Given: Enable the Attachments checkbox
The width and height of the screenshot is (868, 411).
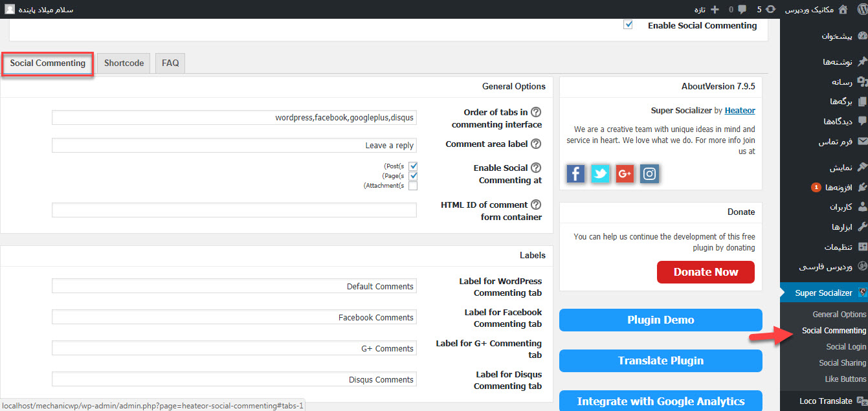Looking at the screenshot, I should 412,186.
